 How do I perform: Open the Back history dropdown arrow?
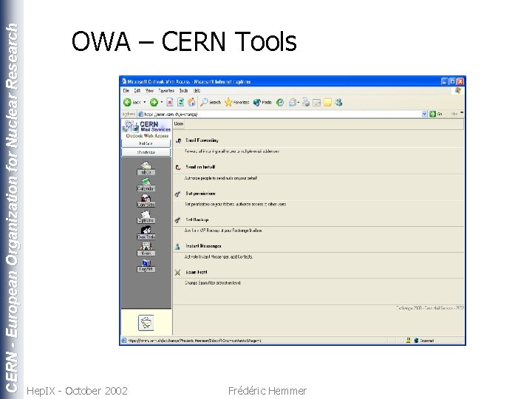pos(145,102)
